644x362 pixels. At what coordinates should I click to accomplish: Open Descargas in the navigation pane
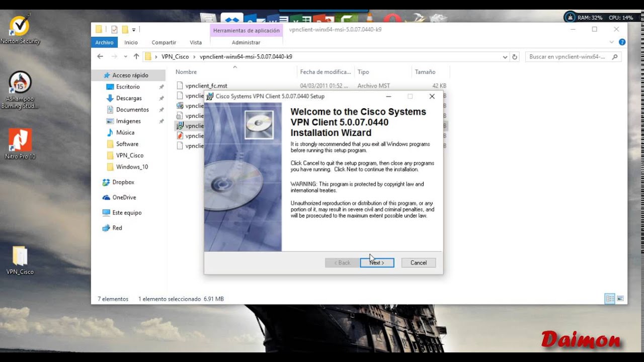tap(129, 99)
